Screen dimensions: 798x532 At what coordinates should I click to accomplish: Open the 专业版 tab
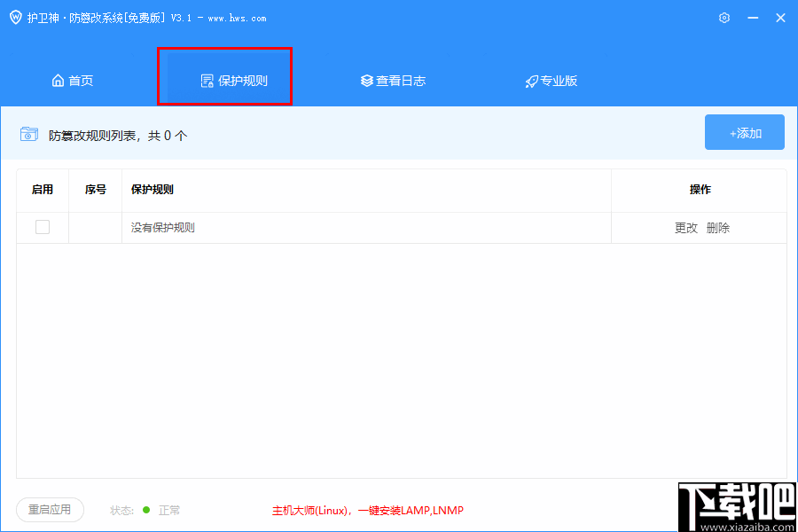click(551, 80)
